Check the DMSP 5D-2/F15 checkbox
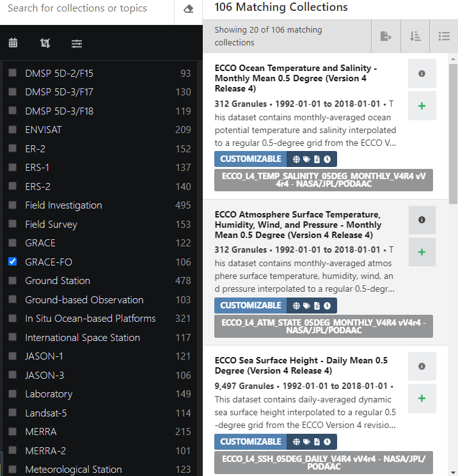The height and width of the screenshot is (476, 458). coord(12,72)
